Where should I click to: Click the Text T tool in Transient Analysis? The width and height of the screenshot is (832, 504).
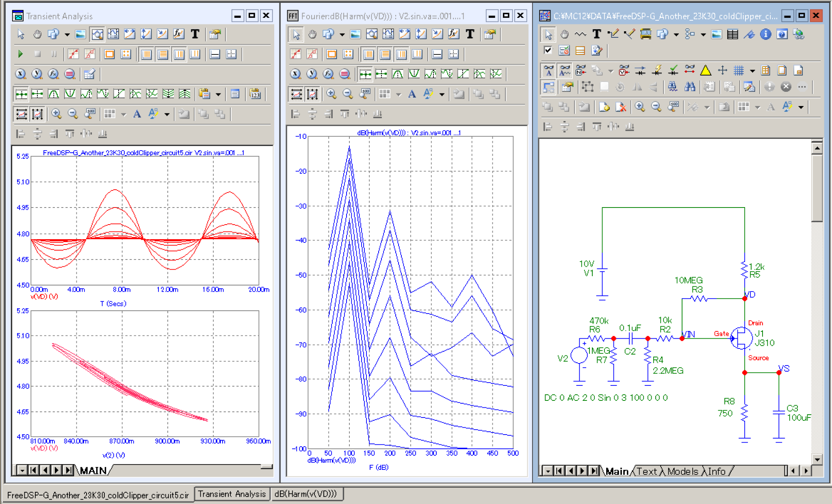pyautogui.click(x=195, y=34)
